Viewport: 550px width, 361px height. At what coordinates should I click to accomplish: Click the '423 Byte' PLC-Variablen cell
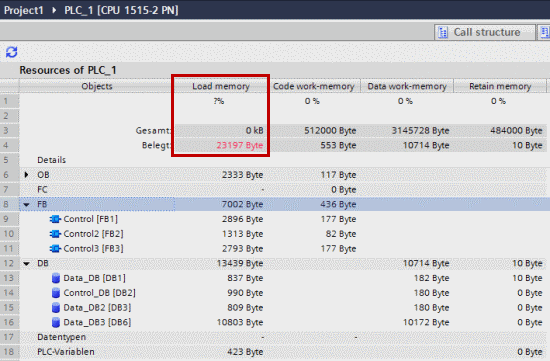click(245, 352)
